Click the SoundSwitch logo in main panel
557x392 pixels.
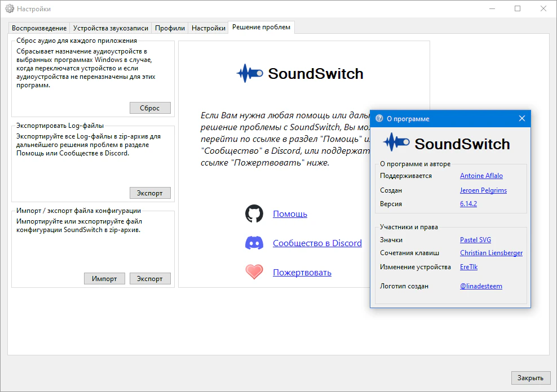[x=300, y=73]
